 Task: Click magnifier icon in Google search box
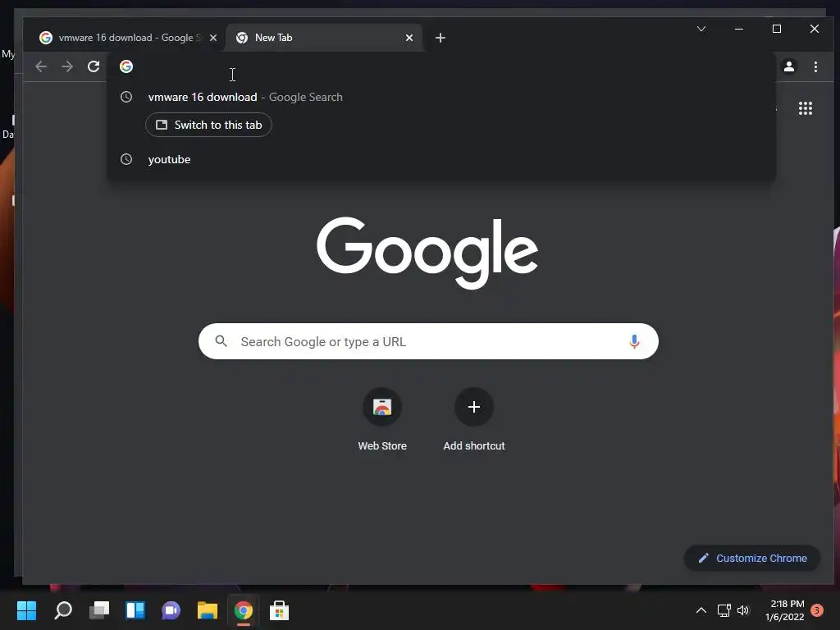click(x=221, y=341)
